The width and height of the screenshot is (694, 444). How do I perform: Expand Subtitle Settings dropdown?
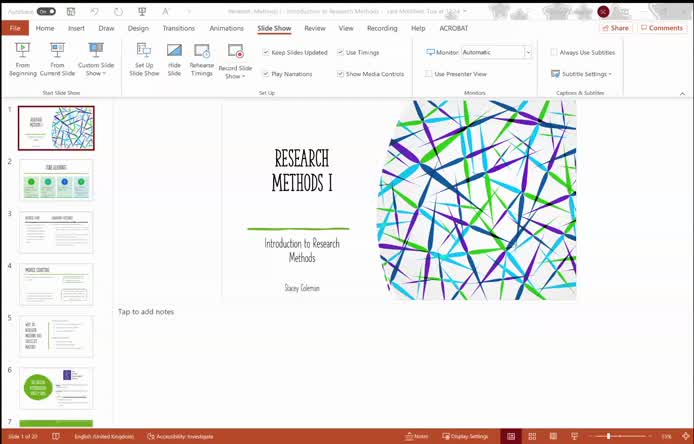pyautogui.click(x=581, y=74)
